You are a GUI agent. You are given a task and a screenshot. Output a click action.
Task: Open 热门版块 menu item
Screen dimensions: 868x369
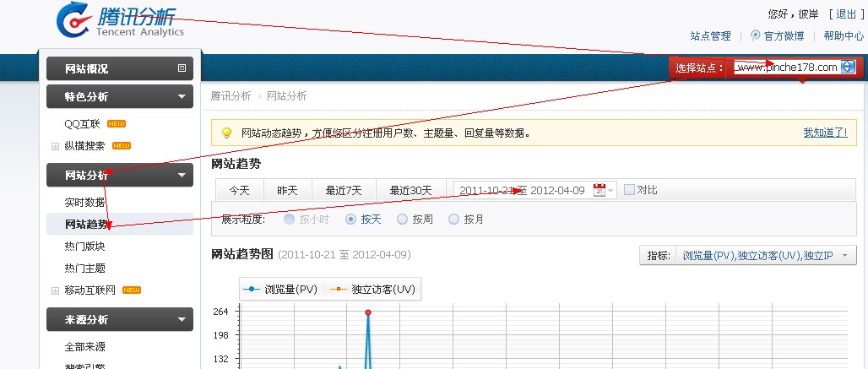coord(84,247)
